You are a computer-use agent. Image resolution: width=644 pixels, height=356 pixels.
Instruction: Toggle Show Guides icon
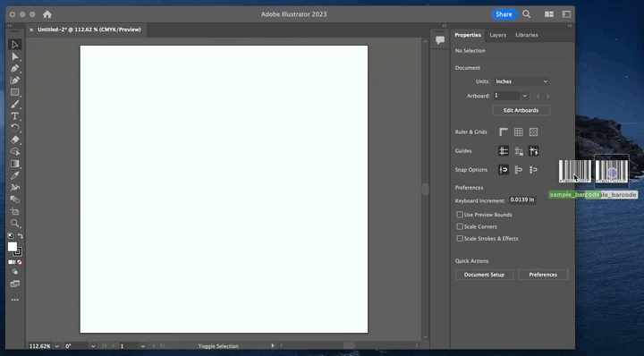(x=504, y=150)
